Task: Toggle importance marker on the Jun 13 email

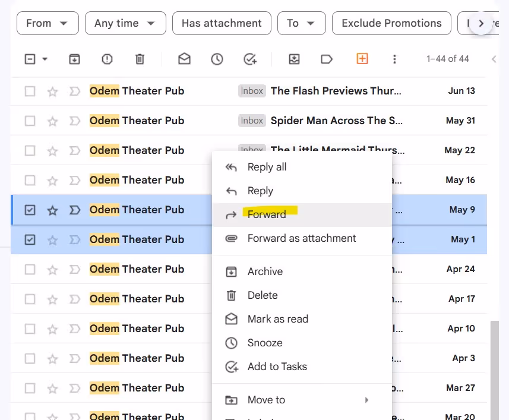Action: pos(75,91)
